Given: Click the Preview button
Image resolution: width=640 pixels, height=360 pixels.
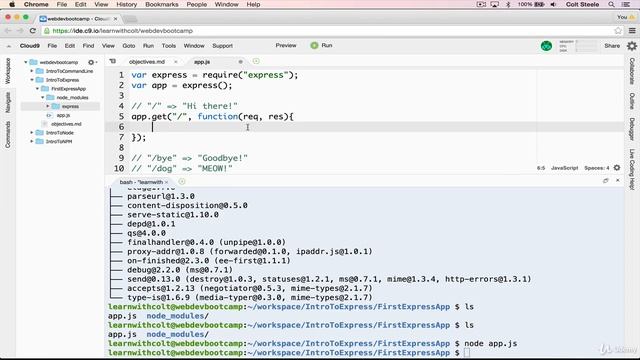Looking at the screenshot, I should [286, 46].
